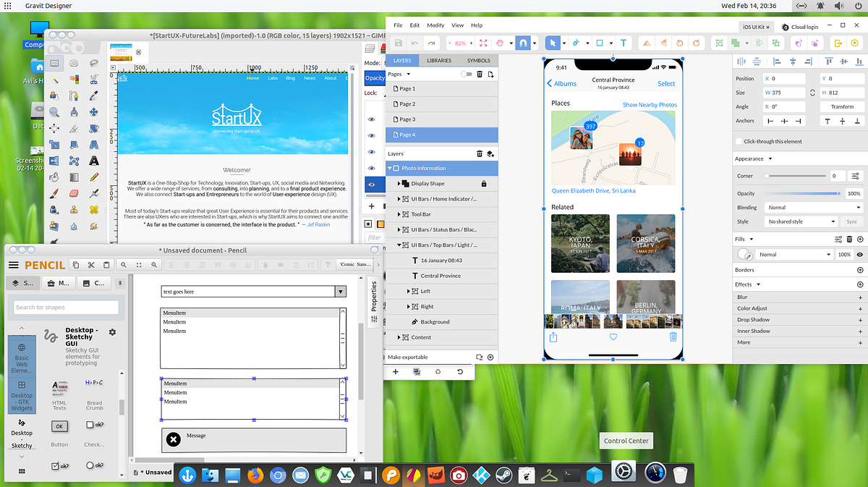Open Gravit File menu
Screen dimensions: 868x487
pyautogui.click(x=398, y=25)
